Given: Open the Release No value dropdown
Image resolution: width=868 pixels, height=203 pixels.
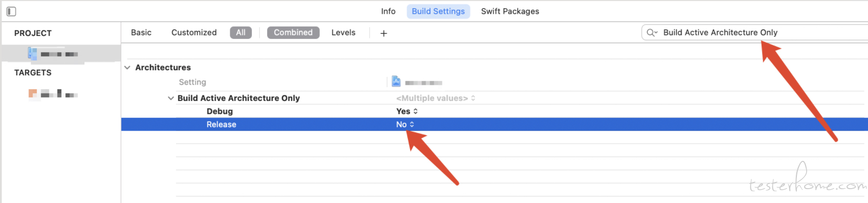Looking at the screenshot, I should (405, 125).
